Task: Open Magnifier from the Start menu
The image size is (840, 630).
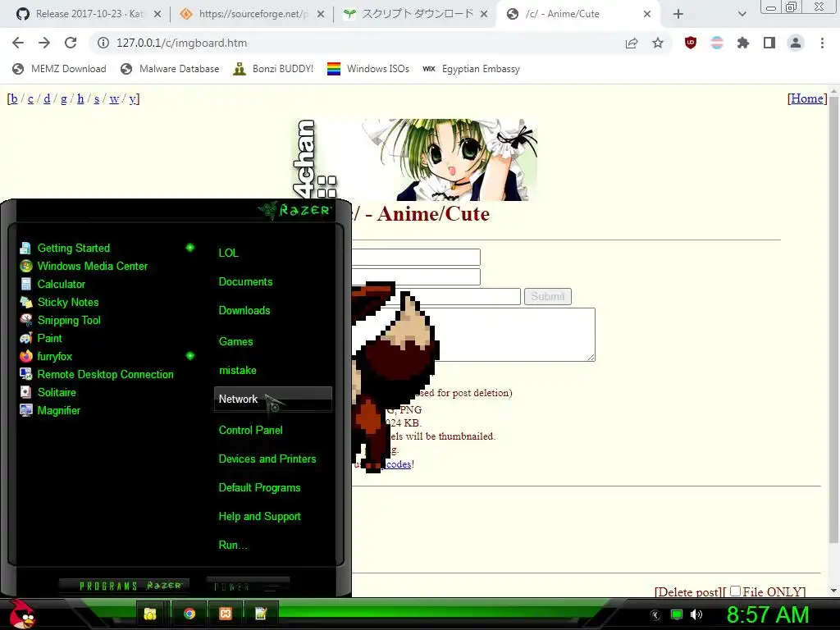Action: 50,410
